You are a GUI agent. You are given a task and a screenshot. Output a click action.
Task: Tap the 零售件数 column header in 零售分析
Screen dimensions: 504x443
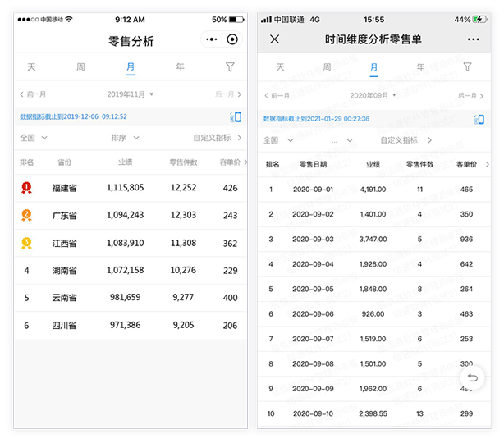click(x=183, y=162)
